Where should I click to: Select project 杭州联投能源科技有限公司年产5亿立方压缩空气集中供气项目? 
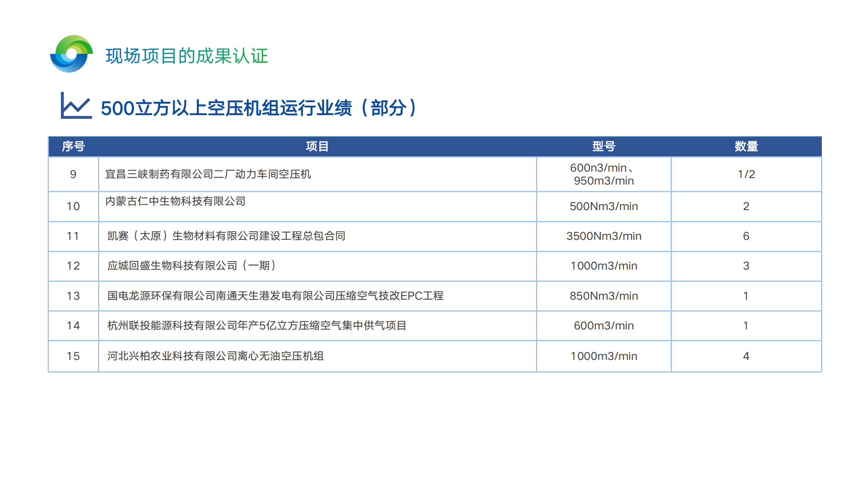tap(257, 326)
